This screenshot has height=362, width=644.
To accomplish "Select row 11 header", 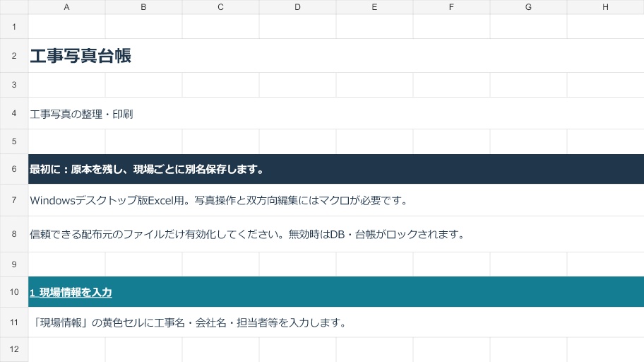I will (x=14, y=322).
